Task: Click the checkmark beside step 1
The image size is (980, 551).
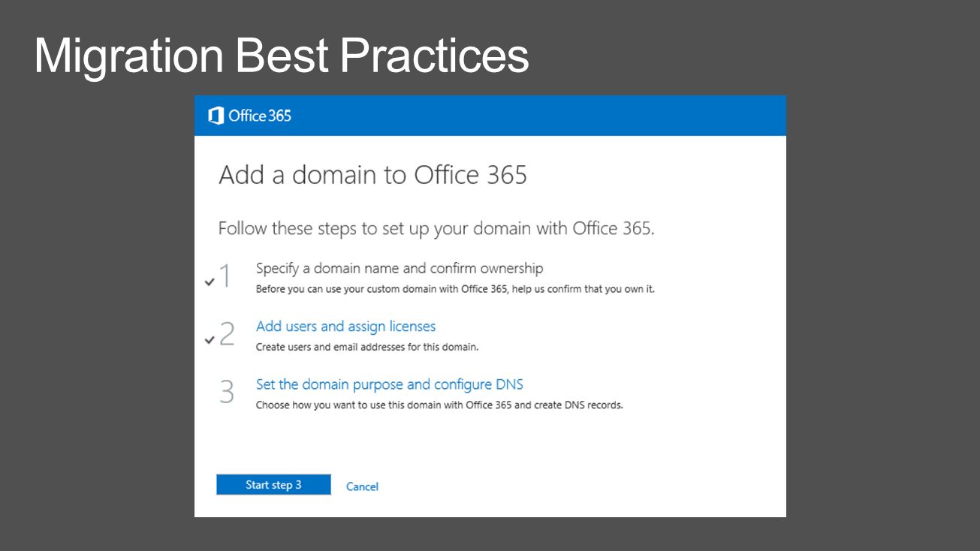Action: (210, 282)
